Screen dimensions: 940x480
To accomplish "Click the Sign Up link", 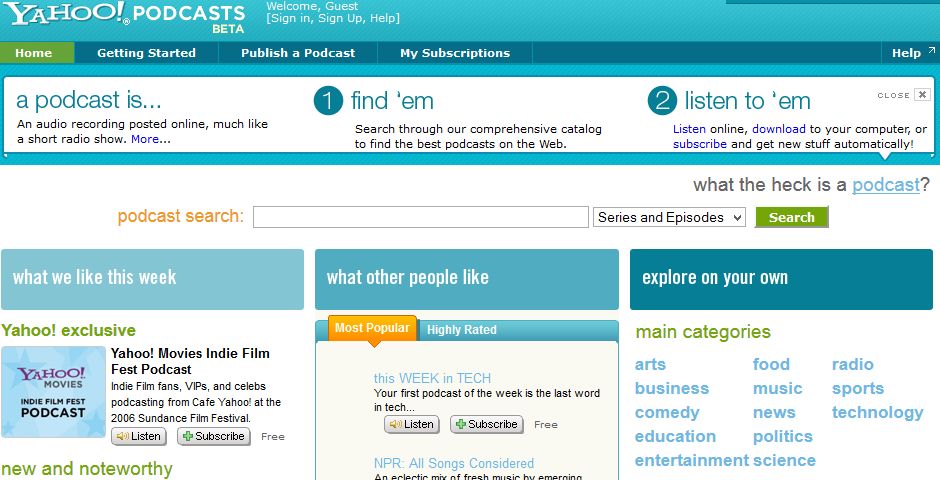I will pyautogui.click(x=341, y=19).
